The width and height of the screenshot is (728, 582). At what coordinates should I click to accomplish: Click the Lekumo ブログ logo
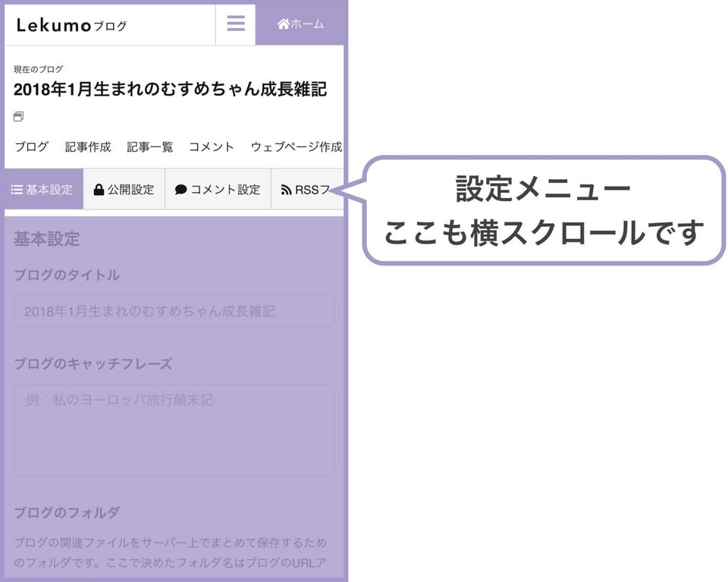coord(71,26)
